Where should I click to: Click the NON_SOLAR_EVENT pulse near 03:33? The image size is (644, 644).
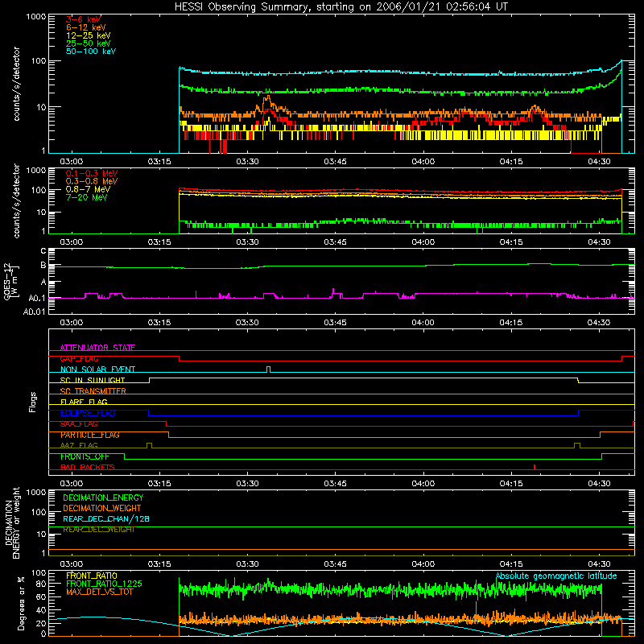268,369
